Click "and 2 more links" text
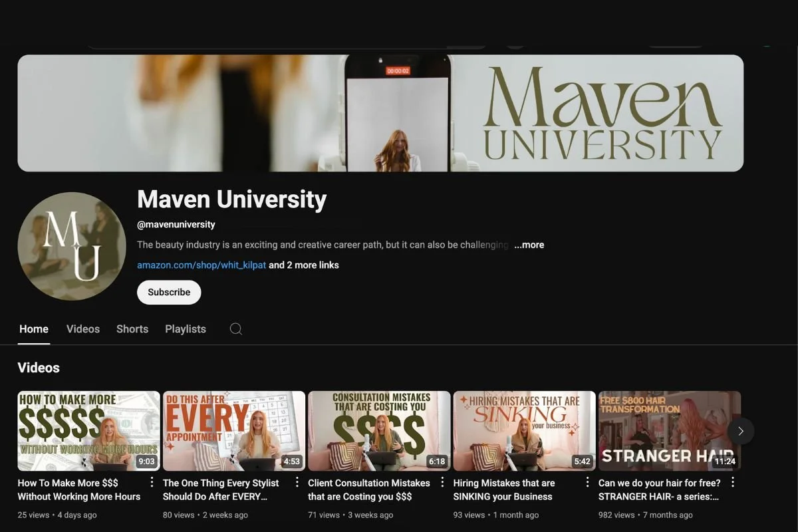The height and width of the screenshot is (532, 798). tap(304, 265)
